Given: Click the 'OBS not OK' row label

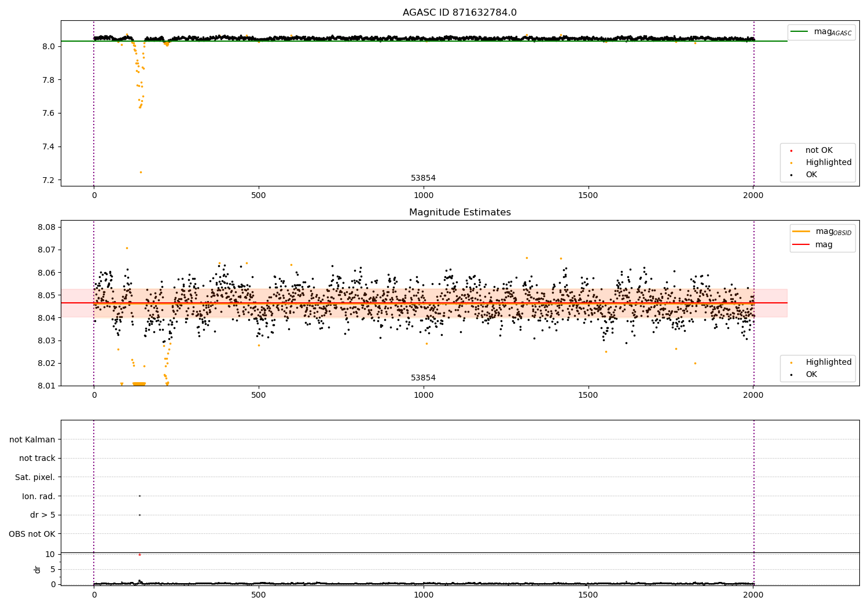Looking at the screenshot, I should (32, 534).
